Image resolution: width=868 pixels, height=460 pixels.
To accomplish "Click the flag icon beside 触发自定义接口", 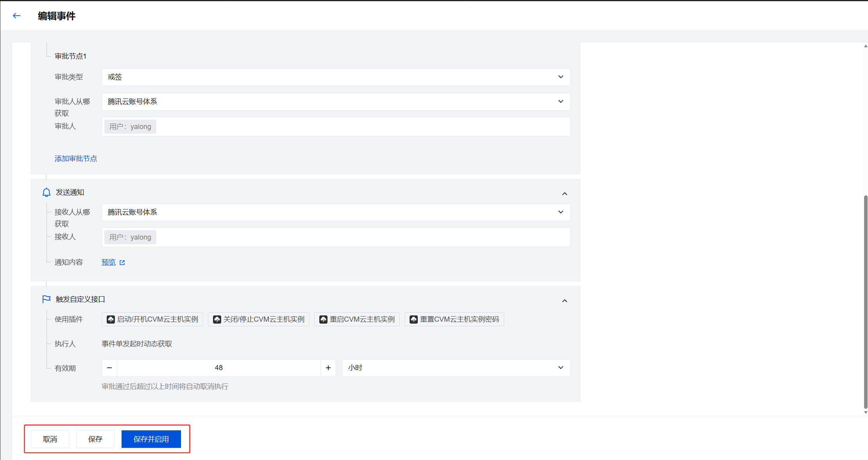I will (47, 299).
